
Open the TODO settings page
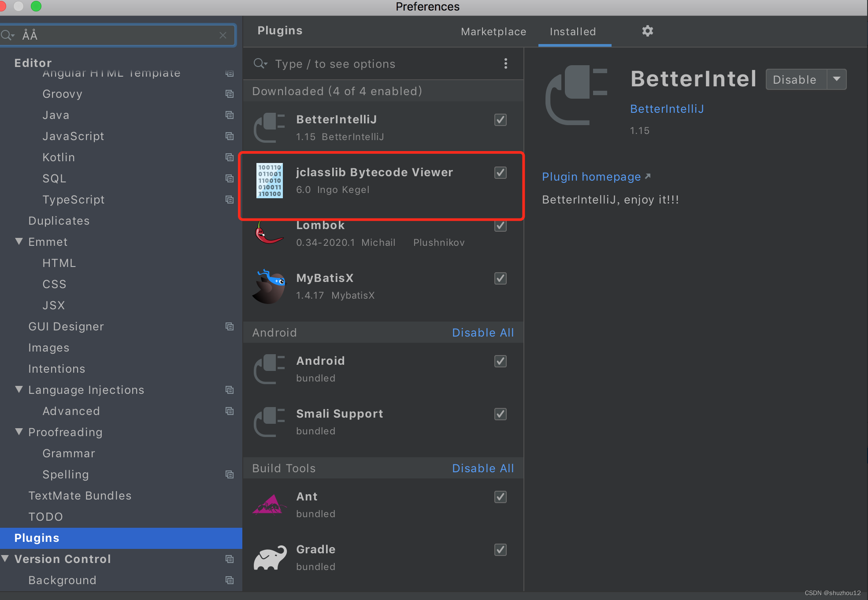click(46, 517)
